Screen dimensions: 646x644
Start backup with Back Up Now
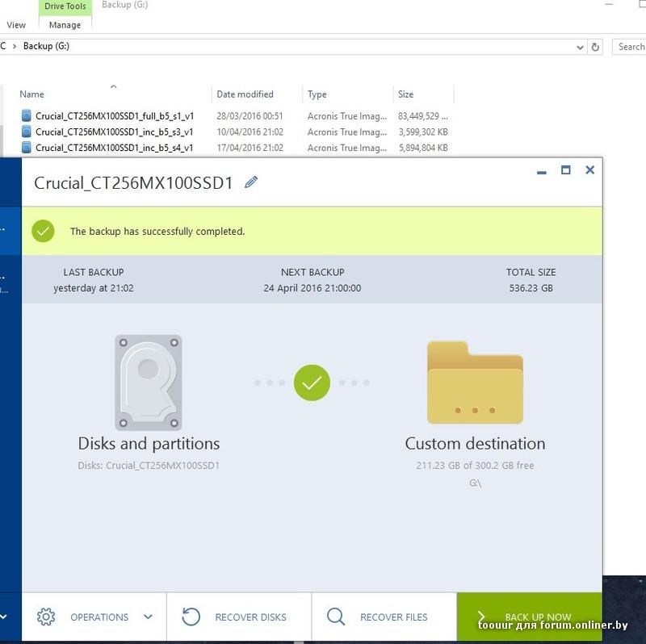coord(530,617)
